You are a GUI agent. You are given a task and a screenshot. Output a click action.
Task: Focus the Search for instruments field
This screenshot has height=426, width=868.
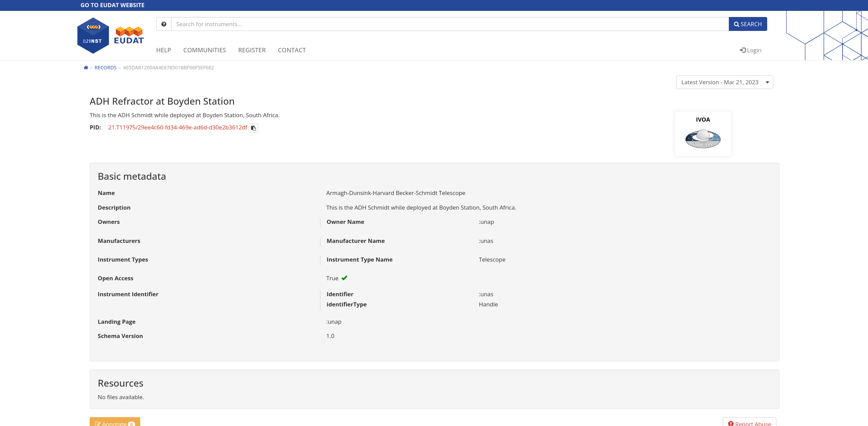[x=449, y=24]
